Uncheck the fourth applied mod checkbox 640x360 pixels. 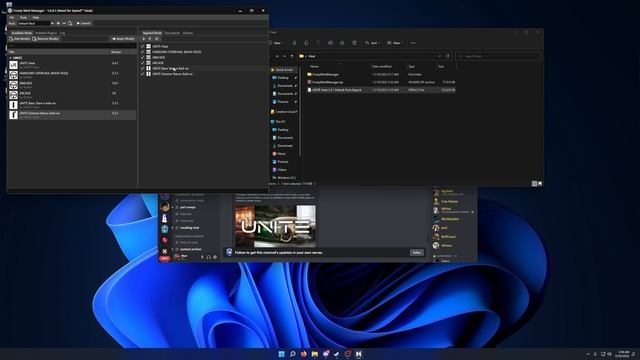142,63
